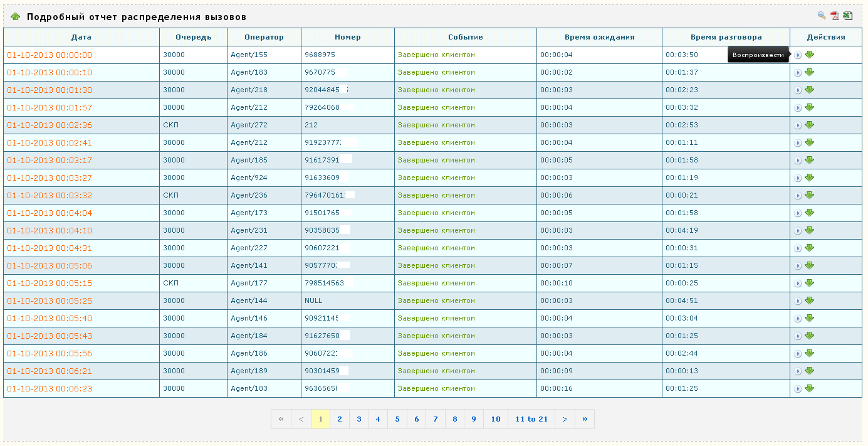Play recording for 01-10-2013 00:01:57 call

[798, 108]
